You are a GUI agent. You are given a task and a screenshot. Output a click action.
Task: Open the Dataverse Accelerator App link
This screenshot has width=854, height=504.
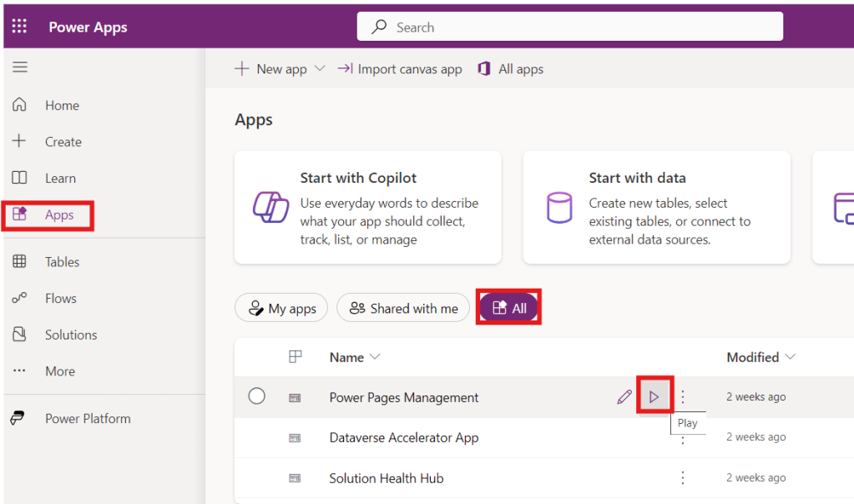tap(404, 437)
